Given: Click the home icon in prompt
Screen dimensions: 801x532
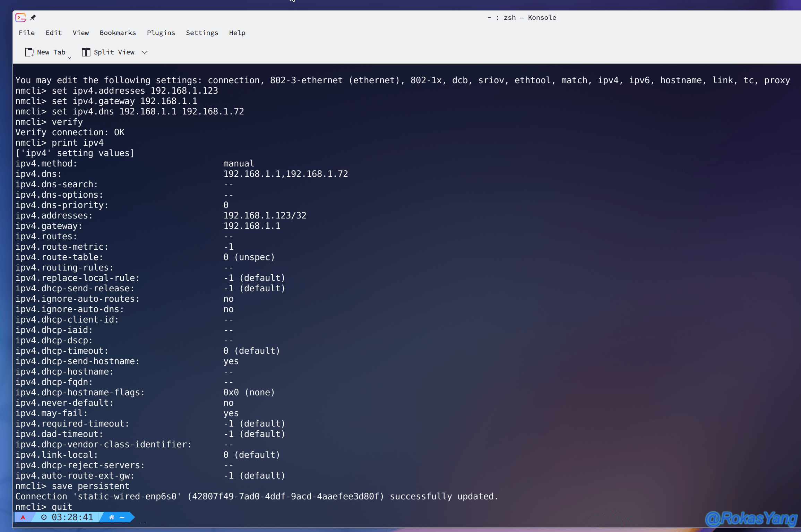Looking at the screenshot, I should coord(112,517).
